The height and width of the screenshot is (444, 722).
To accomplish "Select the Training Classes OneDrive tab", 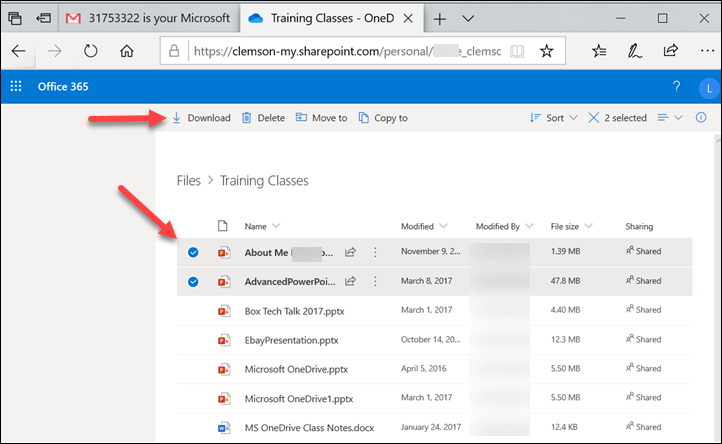I will pyautogui.click(x=332, y=18).
